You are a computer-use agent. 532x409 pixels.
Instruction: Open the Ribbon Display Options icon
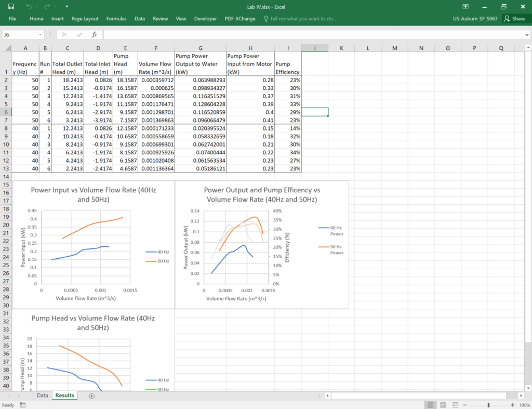coord(465,6)
